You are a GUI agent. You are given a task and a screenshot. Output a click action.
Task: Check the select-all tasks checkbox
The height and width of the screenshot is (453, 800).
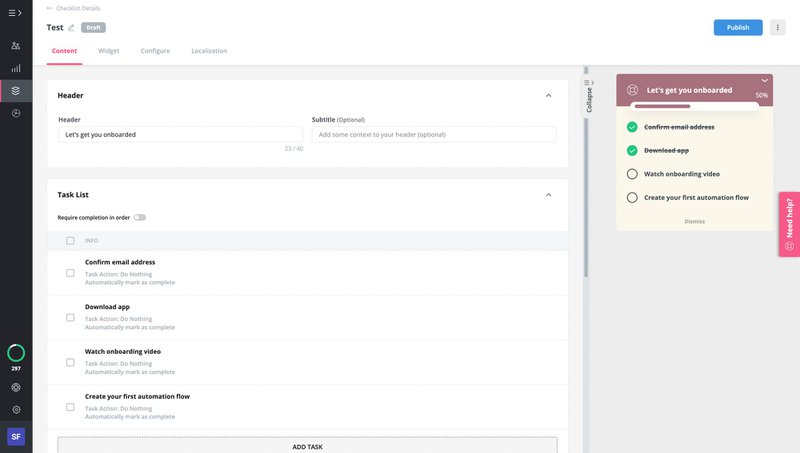point(70,241)
